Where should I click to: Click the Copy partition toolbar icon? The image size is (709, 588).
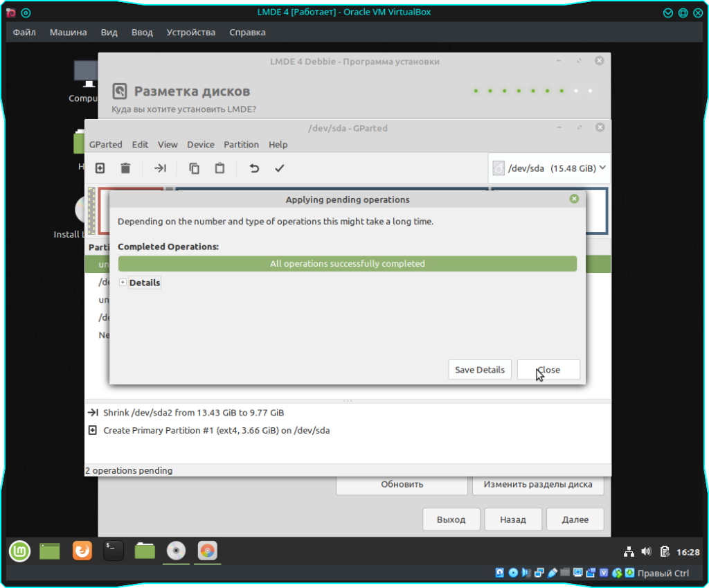pyautogui.click(x=194, y=168)
